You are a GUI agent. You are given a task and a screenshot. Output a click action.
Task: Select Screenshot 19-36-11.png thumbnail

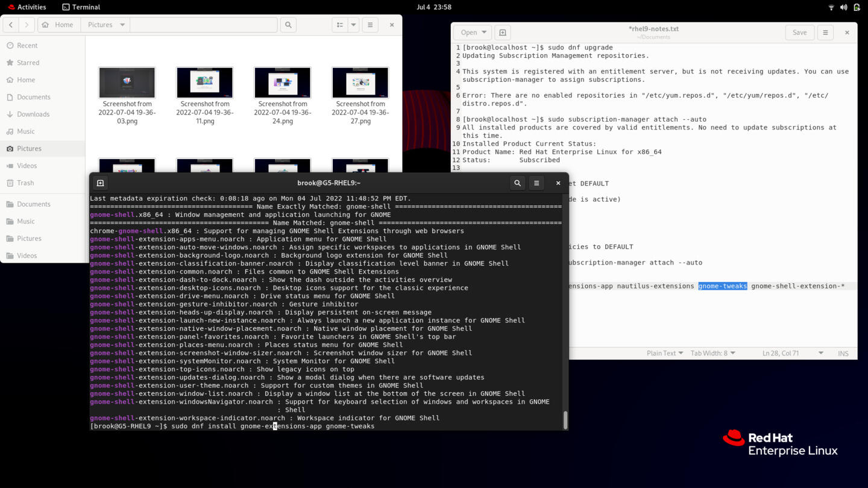[x=205, y=83]
